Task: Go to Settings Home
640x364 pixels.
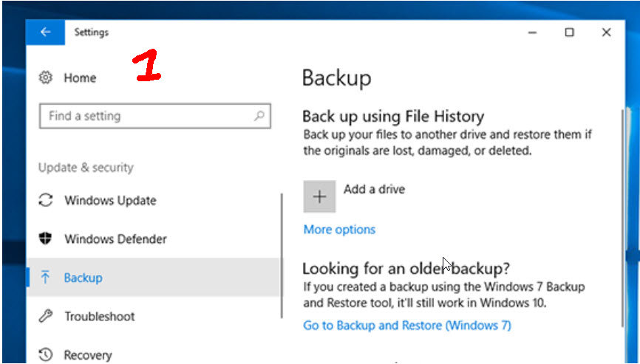Action: coord(80,78)
